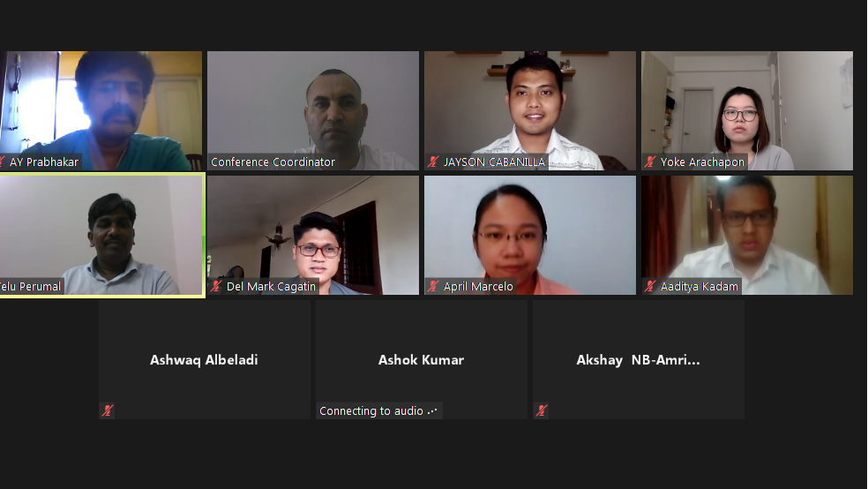Click the Ashwaq Albeladi participant name
This screenshot has height=489, width=868.
click(204, 360)
